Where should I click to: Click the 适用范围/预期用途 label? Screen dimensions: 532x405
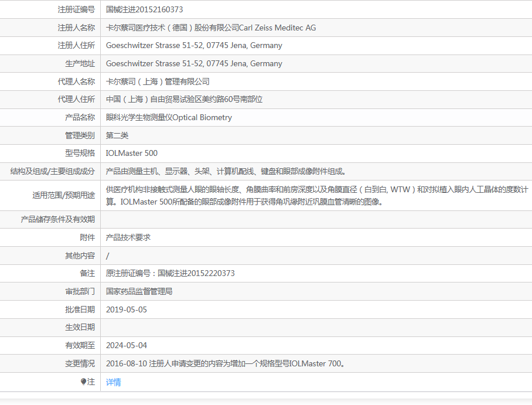click(64, 196)
